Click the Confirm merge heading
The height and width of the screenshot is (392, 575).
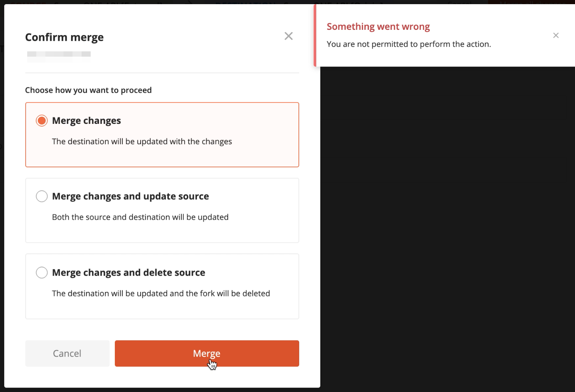pyautogui.click(x=64, y=37)
